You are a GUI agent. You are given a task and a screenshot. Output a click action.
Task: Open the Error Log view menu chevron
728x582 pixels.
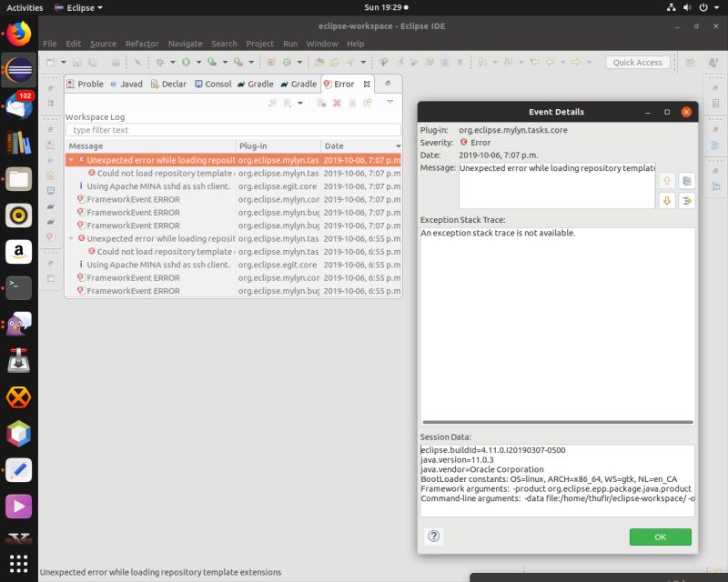coord(390,102)
